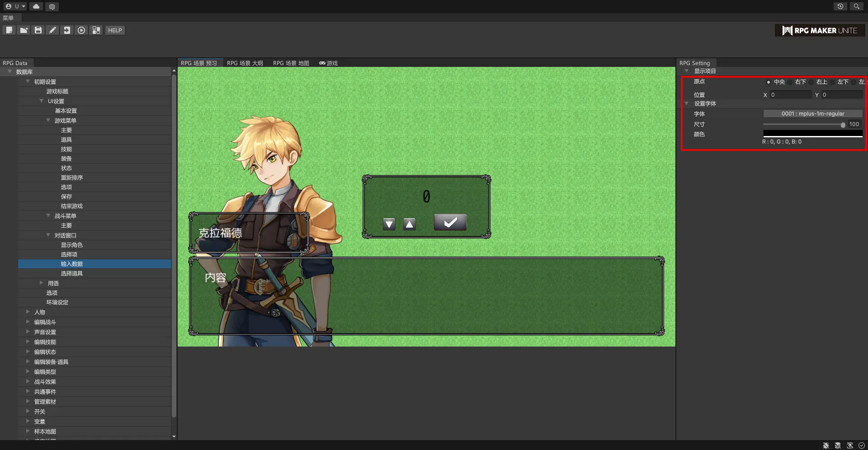Image resolution: width=868 pixels, height=450 pixels.
Task: Save project with the floppy disk icon
Action: coord(38,30)
